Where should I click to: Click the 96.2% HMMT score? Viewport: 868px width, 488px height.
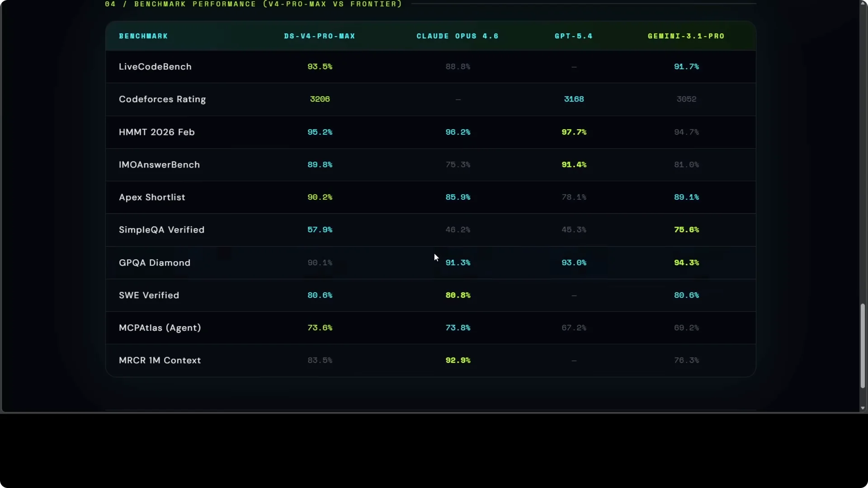tap(458, 132)
